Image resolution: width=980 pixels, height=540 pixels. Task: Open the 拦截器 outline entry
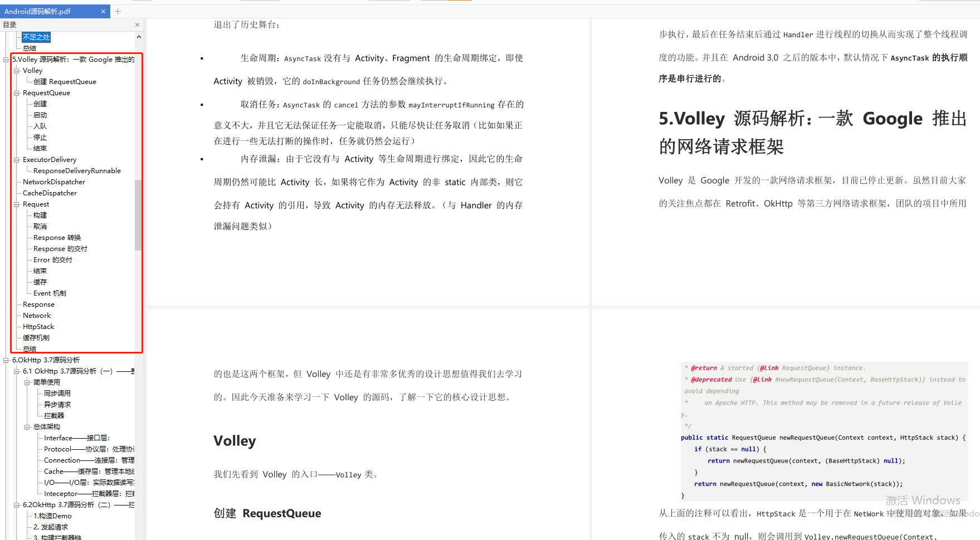(x=54, y=416)
